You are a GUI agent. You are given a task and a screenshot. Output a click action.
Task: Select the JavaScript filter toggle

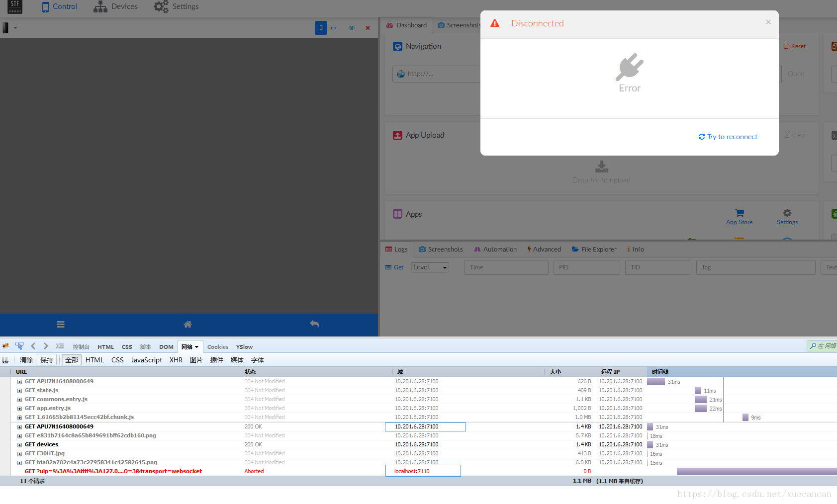[147, 360]
